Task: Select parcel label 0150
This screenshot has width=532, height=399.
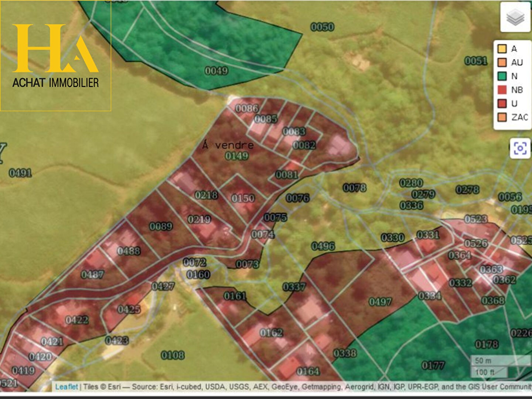Action: click(243, 198)
